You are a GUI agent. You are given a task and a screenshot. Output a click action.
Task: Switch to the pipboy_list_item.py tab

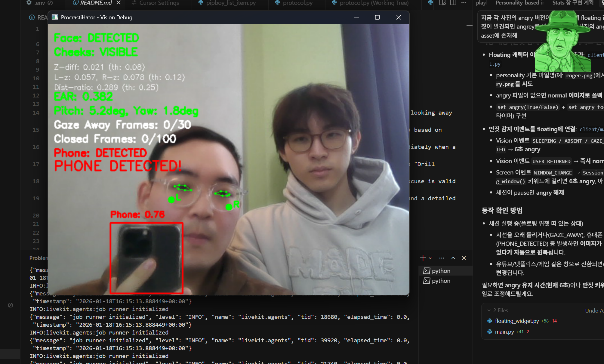click(231, 3)
